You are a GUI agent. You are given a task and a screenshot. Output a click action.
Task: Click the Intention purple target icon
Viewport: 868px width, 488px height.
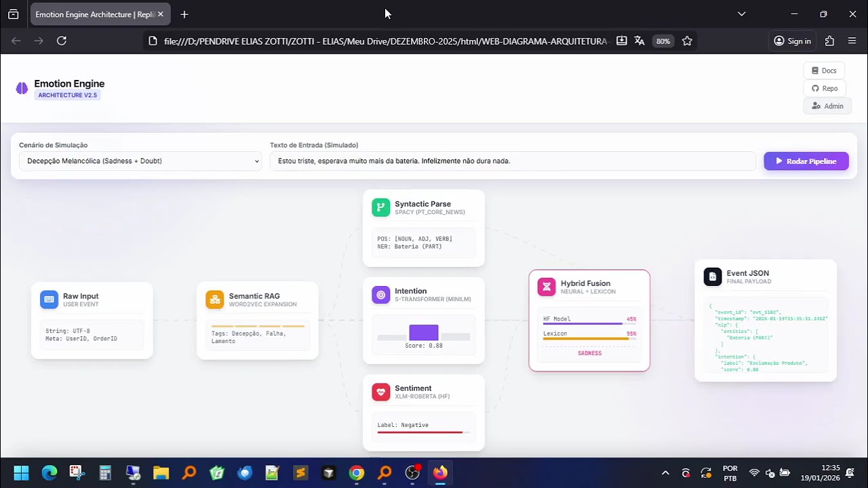coord(381,295)
